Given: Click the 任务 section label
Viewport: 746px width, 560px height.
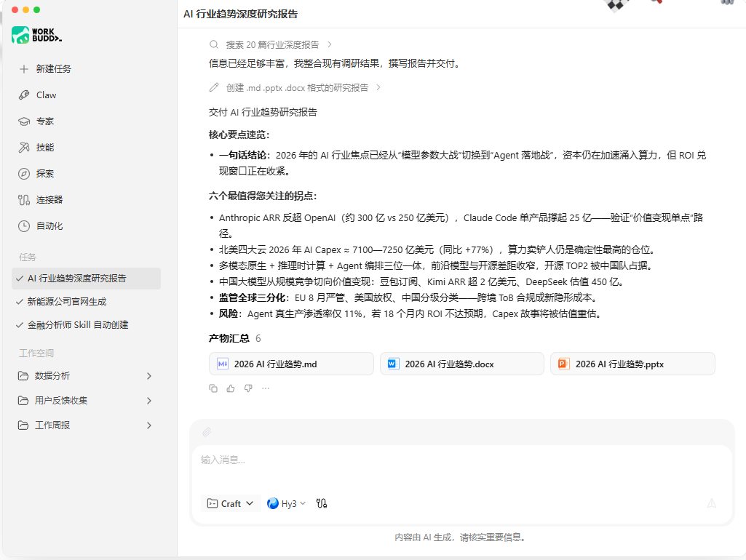Looking at the screenshot, I should [x=27, y=257].
